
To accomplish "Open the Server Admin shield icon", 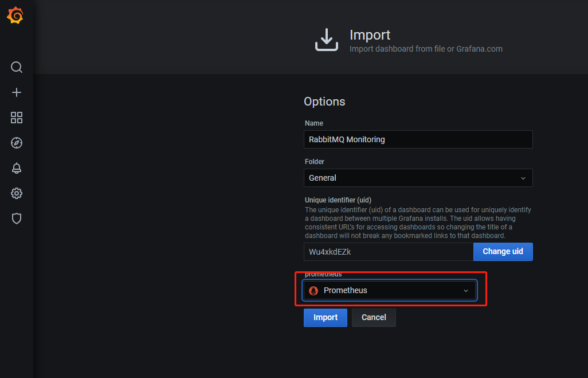I will pyautogui.click(x=17, y=219).
